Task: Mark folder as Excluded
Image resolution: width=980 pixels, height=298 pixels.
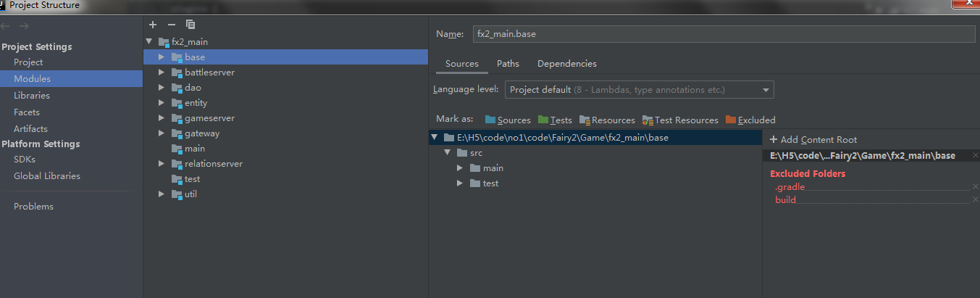Action: (x=750, y=120)
